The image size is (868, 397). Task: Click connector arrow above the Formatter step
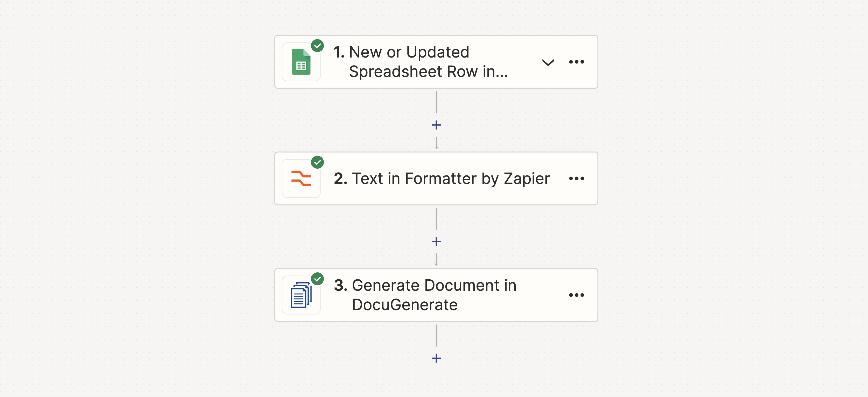pyautogui.click(x=436, y=143)
